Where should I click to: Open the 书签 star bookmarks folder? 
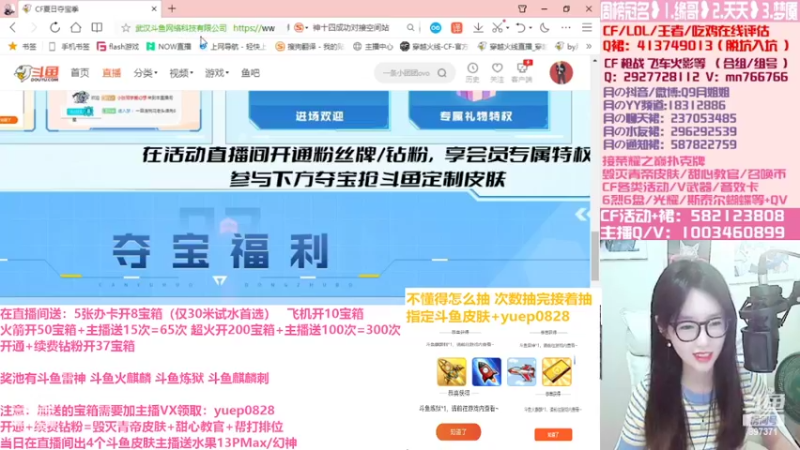point(22,46)
